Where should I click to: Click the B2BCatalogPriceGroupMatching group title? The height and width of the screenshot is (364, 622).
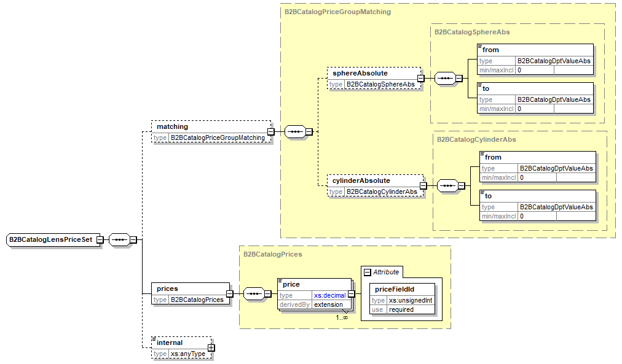coord(337,12)
